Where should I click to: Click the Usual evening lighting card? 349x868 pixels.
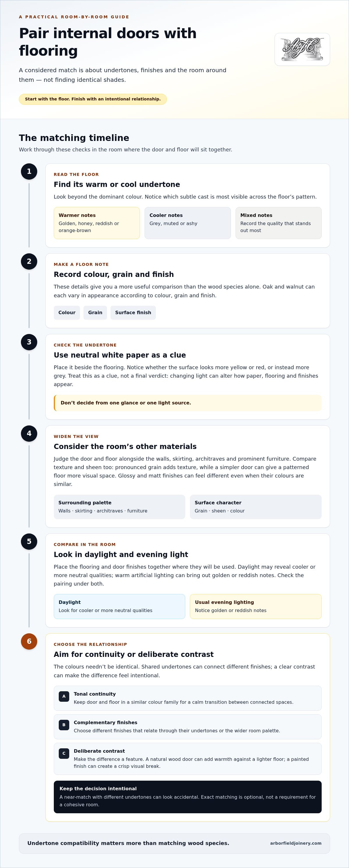pos(256,607)
